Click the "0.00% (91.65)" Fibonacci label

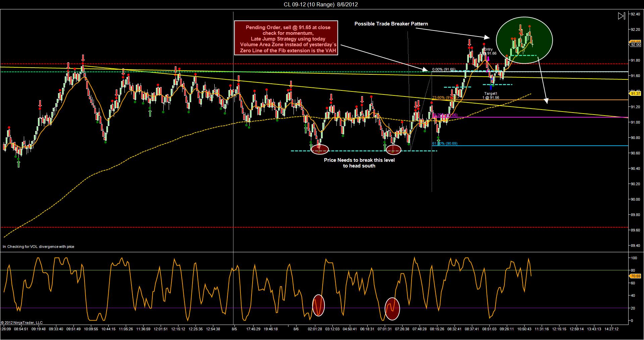pyautogui.click(x=444, y=70)
